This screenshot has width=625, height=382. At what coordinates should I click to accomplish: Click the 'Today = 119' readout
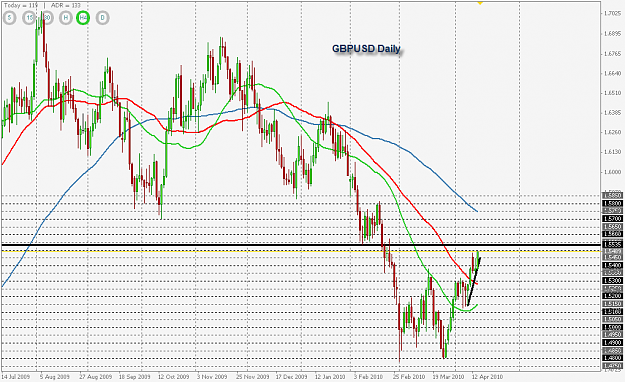point(21,5)
